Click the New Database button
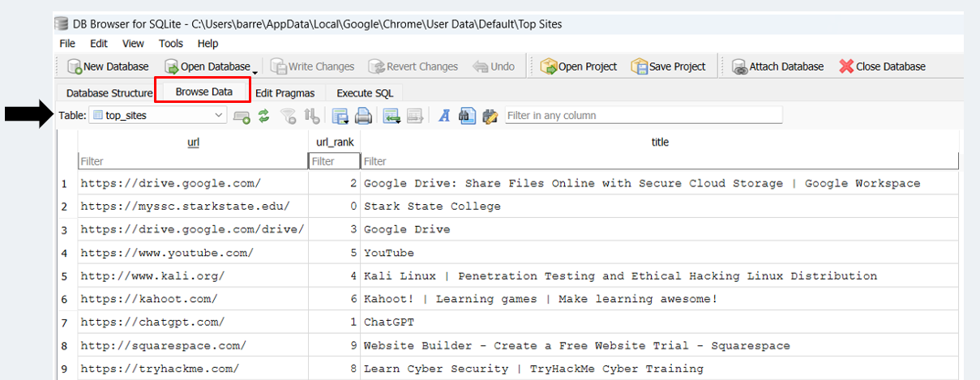 108,66
